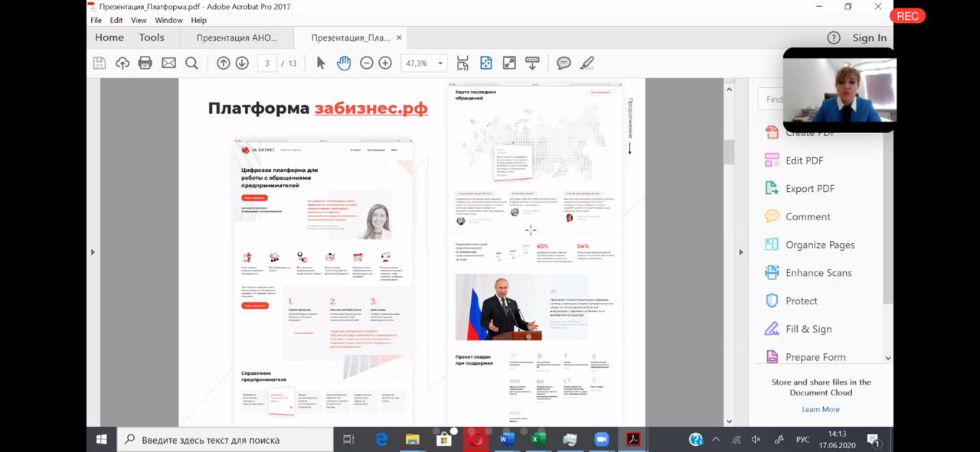The image size is (980, 452).
Task: Open the Window menu
Action: pos(168,20)
